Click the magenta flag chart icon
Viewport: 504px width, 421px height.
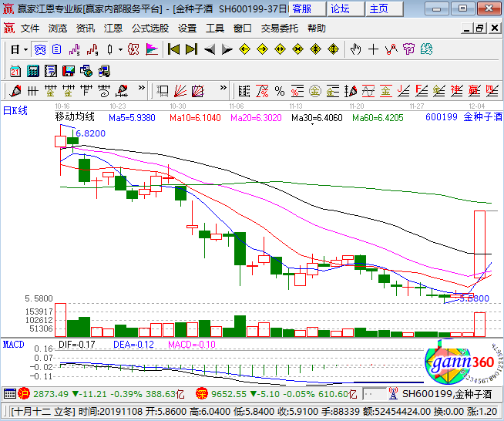[152, 49]
